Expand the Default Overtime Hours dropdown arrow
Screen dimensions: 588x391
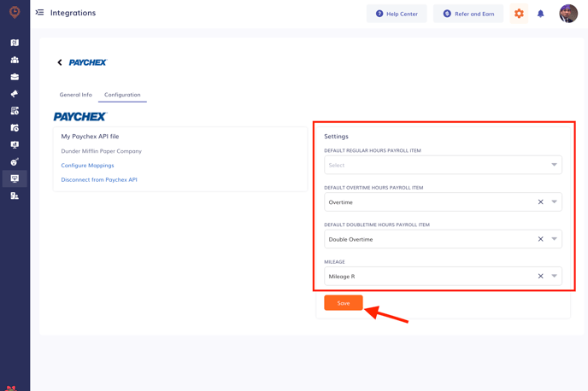pos(554,201)
